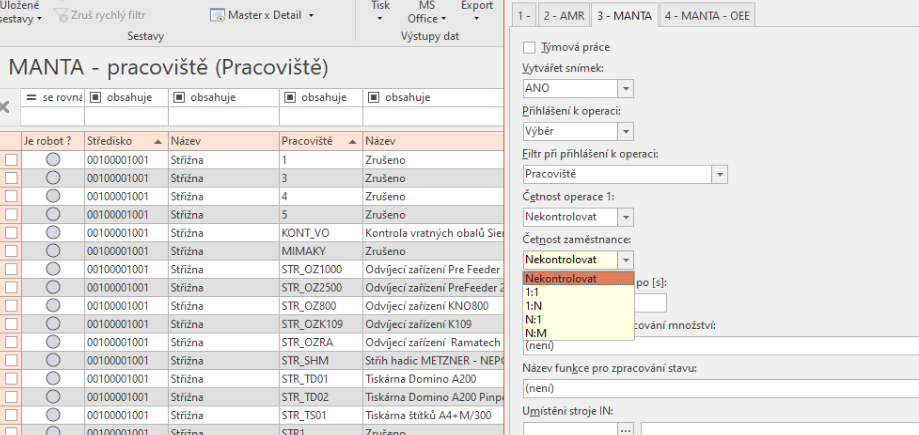The height and width of the screenshot is (435, 919).
Task: Clear the filter row with the X icon
Action: point(5,106)
